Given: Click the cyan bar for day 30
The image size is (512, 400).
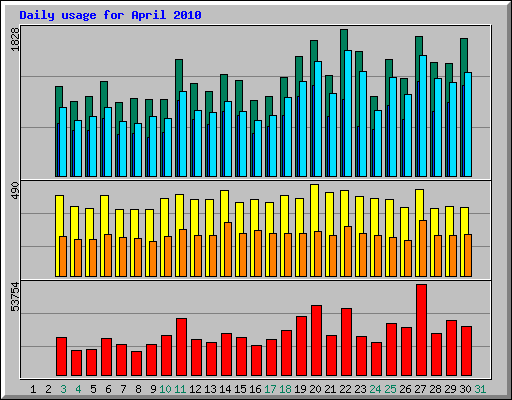Looking at the screenshot, I should pos(468,124).
